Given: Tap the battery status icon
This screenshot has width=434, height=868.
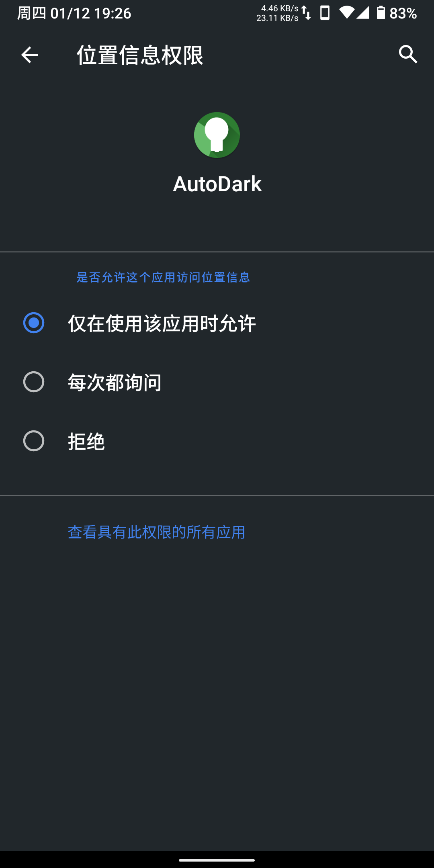Looking at the screenshot, I should pyautogui.click(x=381, y=12).
